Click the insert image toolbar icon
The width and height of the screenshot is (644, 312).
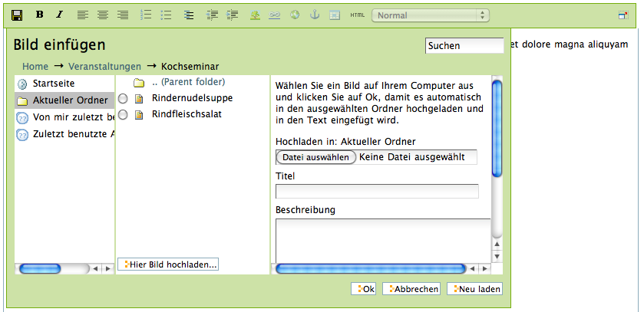pos(255,15)
